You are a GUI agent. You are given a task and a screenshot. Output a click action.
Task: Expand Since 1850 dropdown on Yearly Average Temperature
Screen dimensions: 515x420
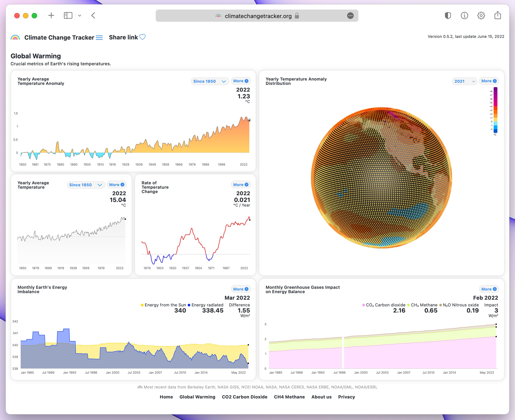click(86, 185)
